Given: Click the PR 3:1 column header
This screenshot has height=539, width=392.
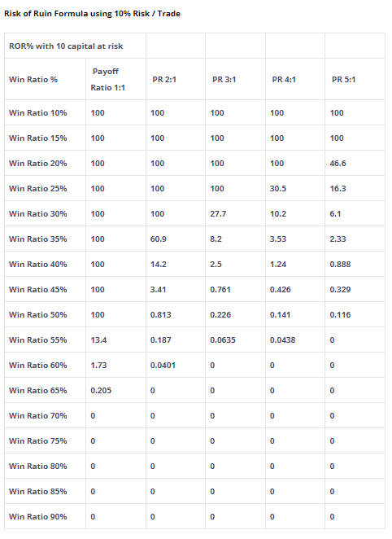Looking at the screenshot, I should tap(235, 79).
